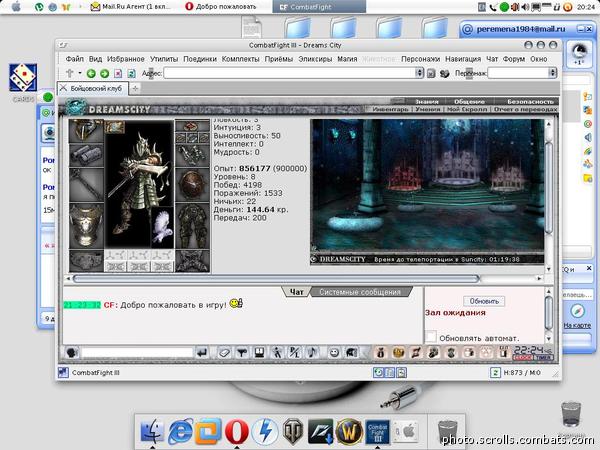This screenshot has width=600, height=450.
Task: Click the chat message input field
Action: (x=137, y=352)
